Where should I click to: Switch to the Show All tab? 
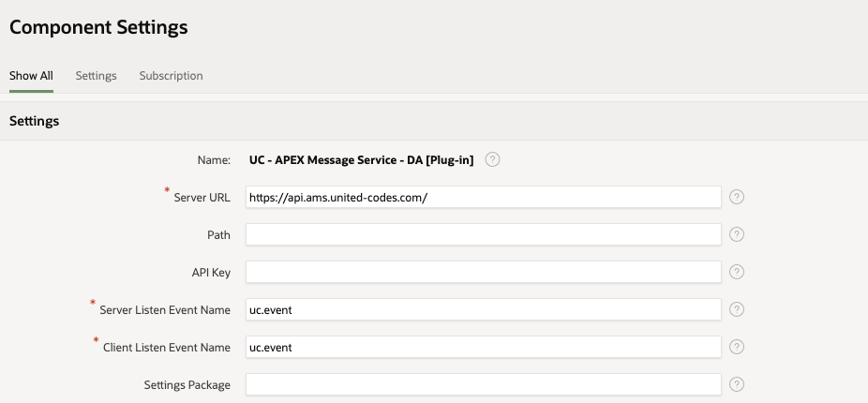click(x=31, y=76)
